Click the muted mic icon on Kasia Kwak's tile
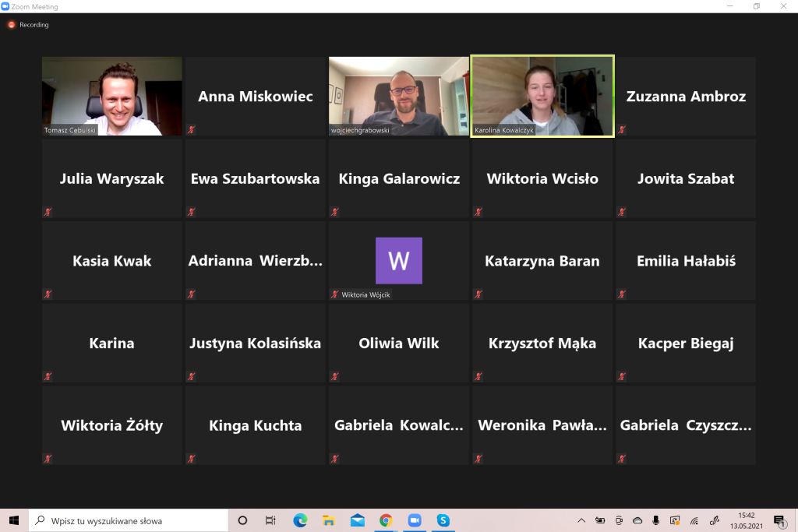 coord(48,294)
